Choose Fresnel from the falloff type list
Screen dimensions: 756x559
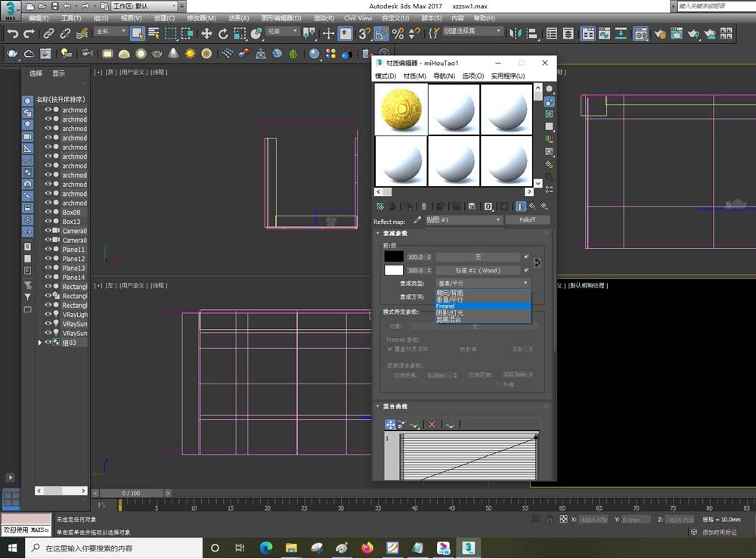(x=455, y=306)
